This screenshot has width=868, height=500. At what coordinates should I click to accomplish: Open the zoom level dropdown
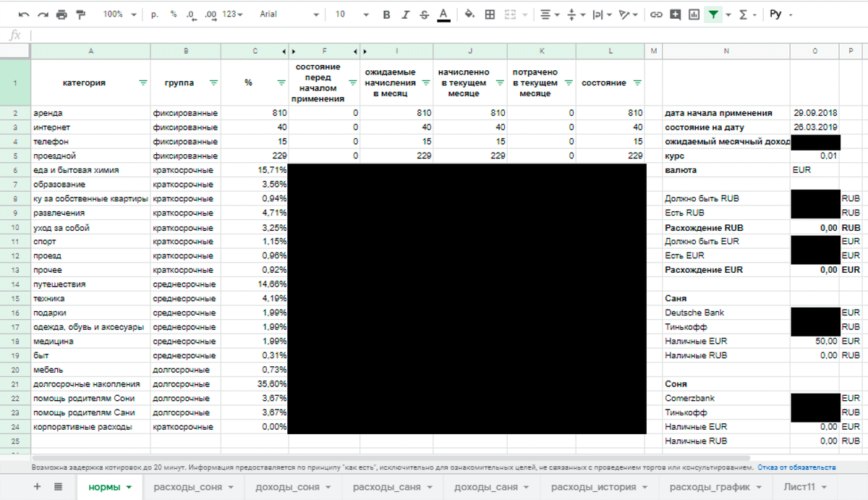click(x=119, y=14)
